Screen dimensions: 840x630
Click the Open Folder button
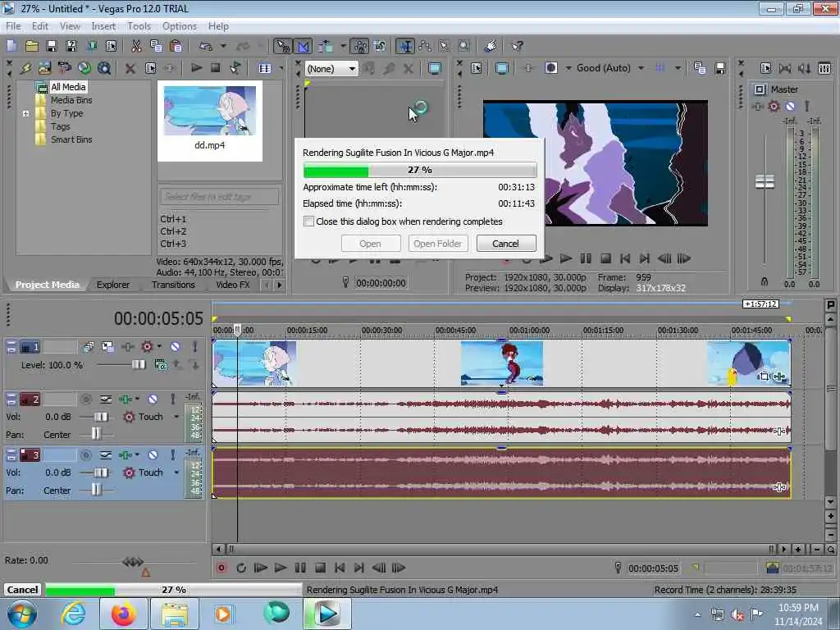tap(438, 243)
